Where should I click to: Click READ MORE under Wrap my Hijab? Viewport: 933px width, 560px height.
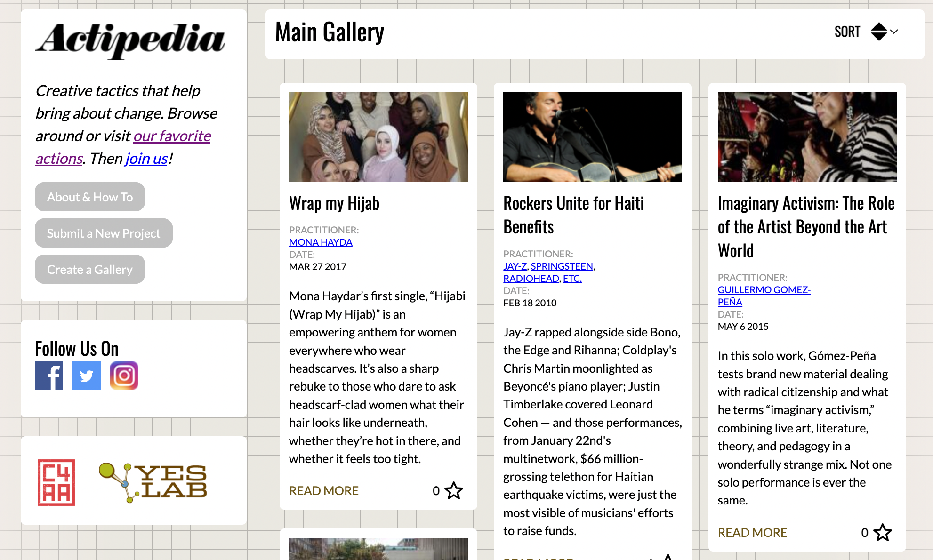(324, 491)
